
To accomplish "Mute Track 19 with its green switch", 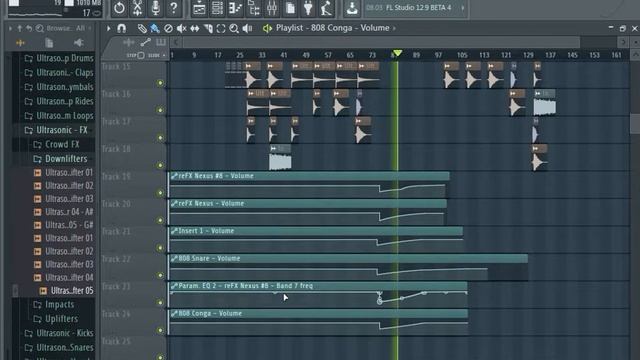I will (160, 193).
